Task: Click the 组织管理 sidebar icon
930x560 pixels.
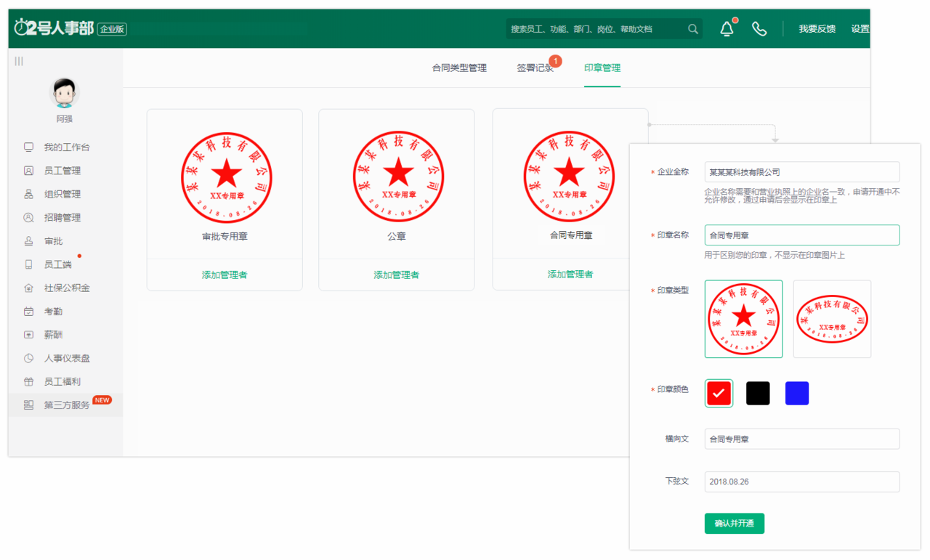Action: pyautogui.click(x=29, y=194)
